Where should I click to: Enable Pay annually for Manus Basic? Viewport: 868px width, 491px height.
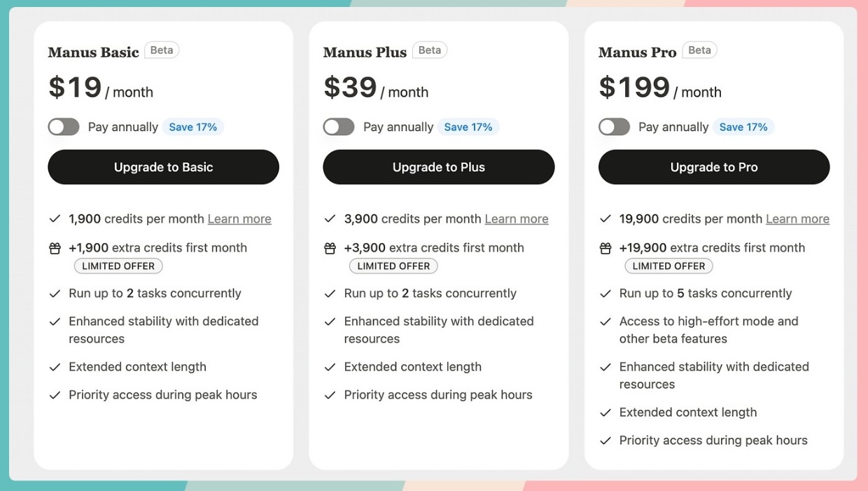tap(64, 127)
